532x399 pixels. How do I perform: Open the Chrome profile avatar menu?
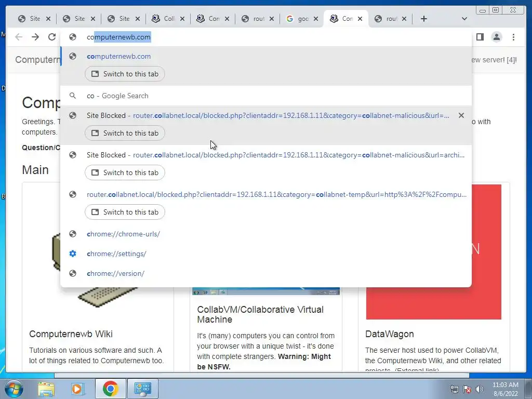point(496,37)
